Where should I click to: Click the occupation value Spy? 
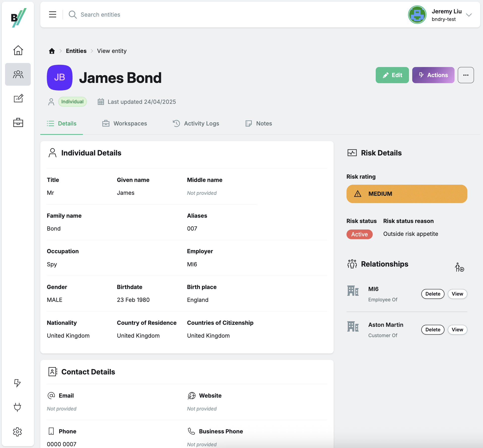pyautogui.click(x=52, y=264)
